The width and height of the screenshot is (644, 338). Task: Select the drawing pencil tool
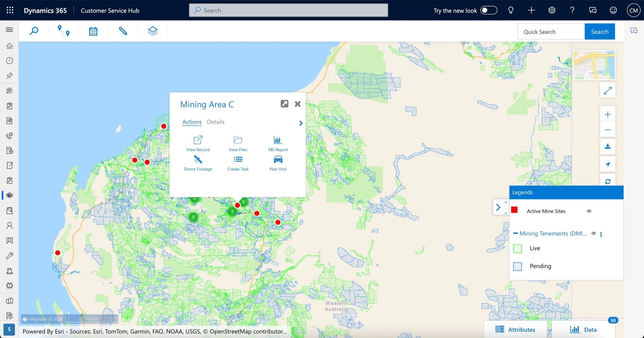[x=123, y=31]
